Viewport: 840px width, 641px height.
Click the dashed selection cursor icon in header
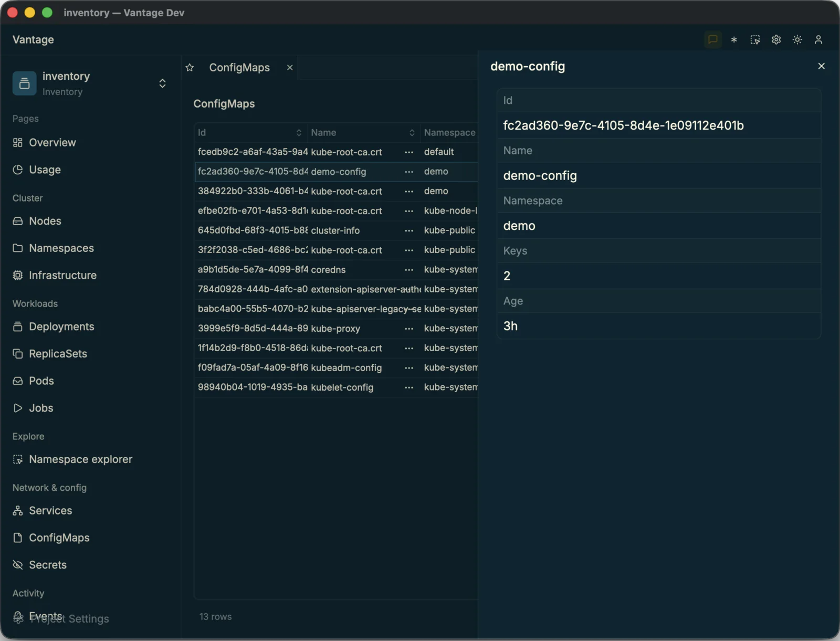[x=755, y=40]
